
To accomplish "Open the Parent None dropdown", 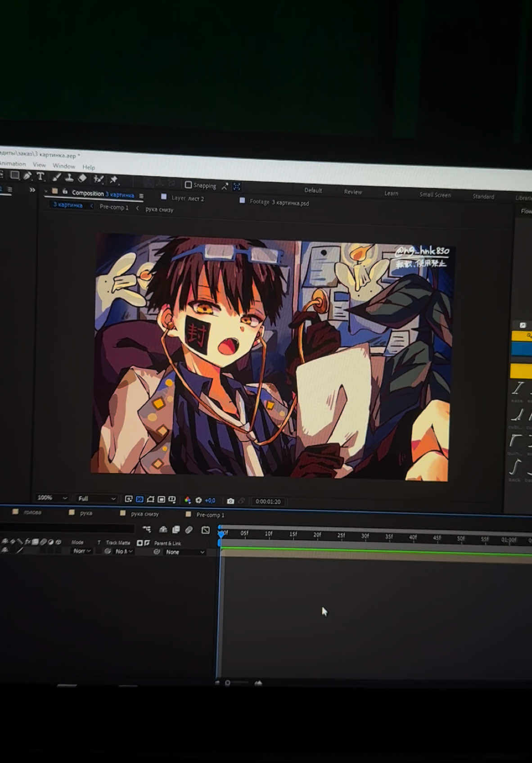I will [x=185, y=552].
